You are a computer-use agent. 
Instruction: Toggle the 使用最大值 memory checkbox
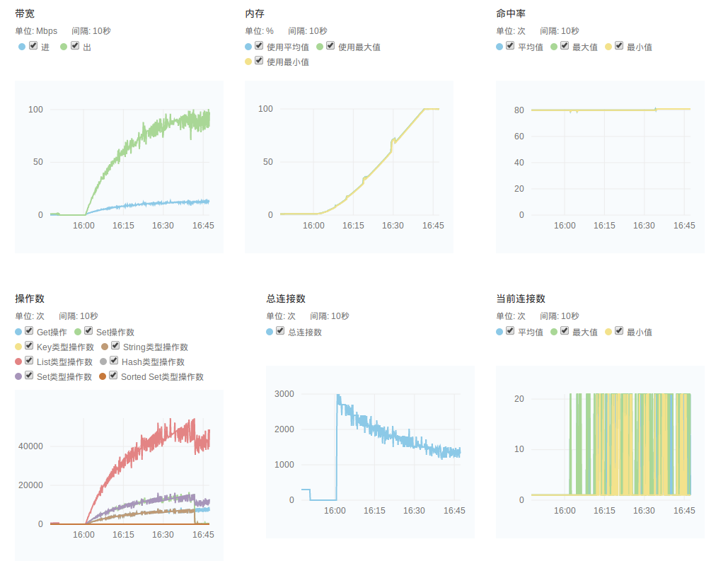pos(330,46)
